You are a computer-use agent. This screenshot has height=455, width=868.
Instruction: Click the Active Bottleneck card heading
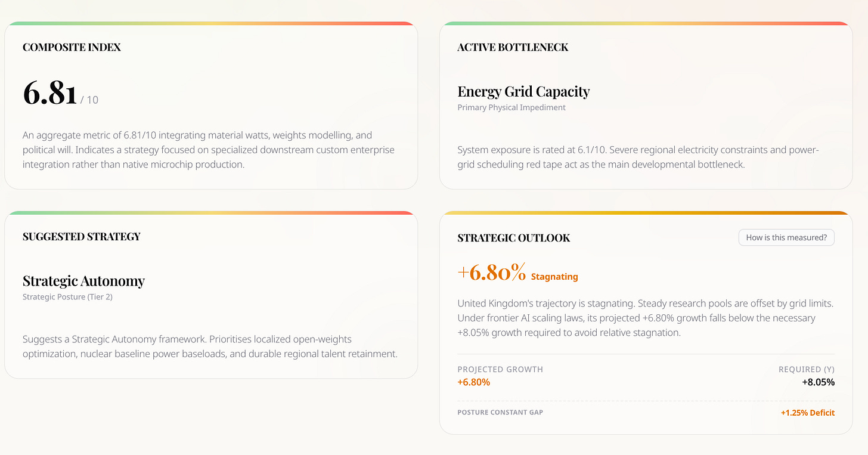[x=513, y=47]
